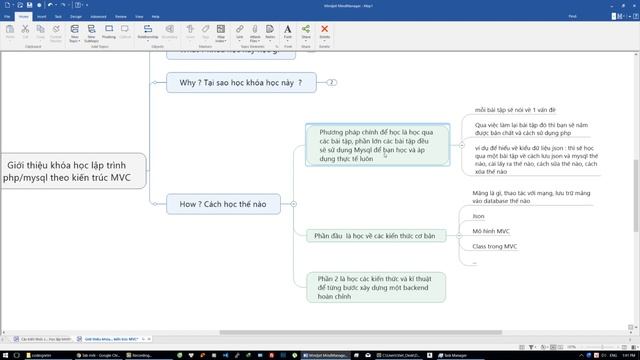Click the green Share icon
The width and height of the screenshot is (640, 360).
(306, 29)
